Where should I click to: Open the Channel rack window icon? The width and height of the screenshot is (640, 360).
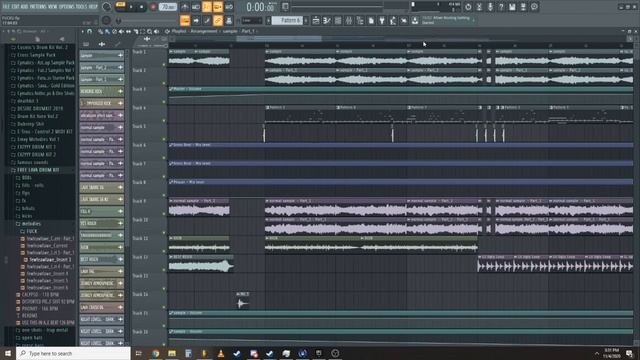[x=338, y=20]
